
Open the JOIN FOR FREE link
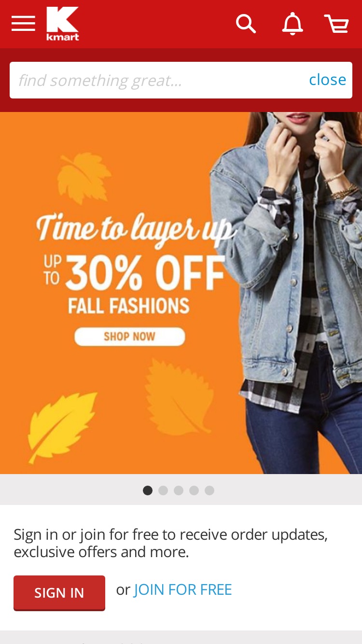[x=183, y=589]
